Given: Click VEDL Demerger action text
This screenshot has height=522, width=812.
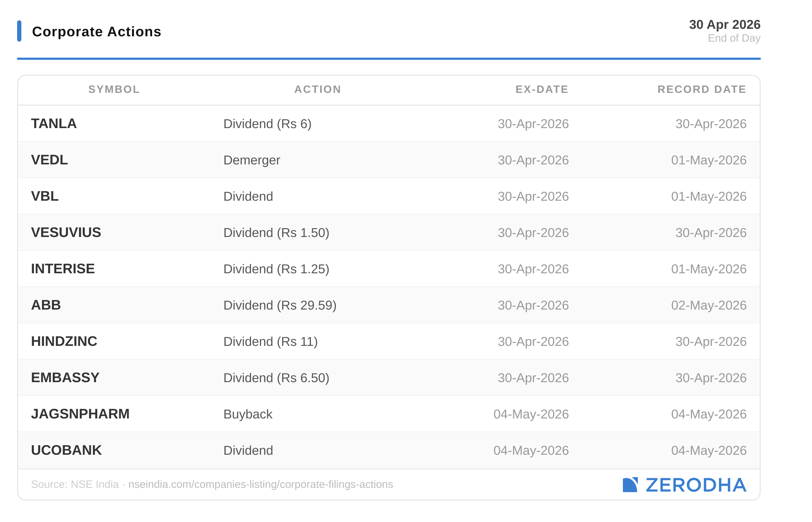Looking at the screenshot, I should (252, 160).
